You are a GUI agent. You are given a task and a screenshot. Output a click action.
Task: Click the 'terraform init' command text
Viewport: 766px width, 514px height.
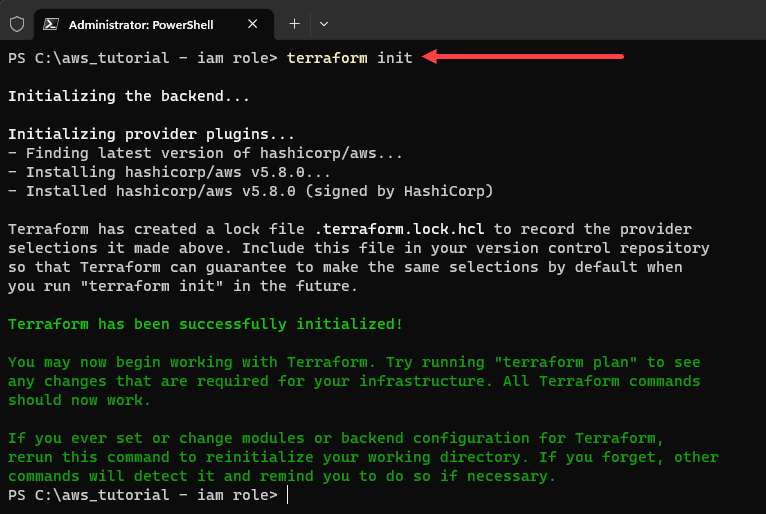tap(350, 58)
